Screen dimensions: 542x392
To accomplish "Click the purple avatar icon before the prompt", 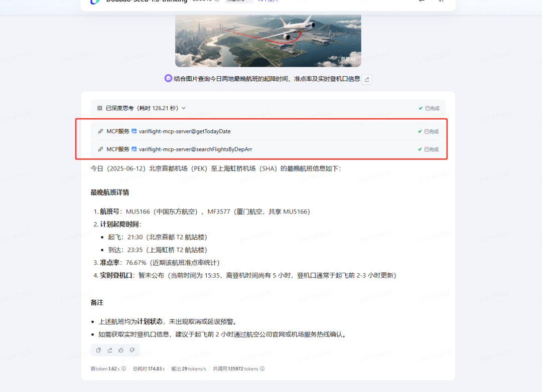I will 168,78.
